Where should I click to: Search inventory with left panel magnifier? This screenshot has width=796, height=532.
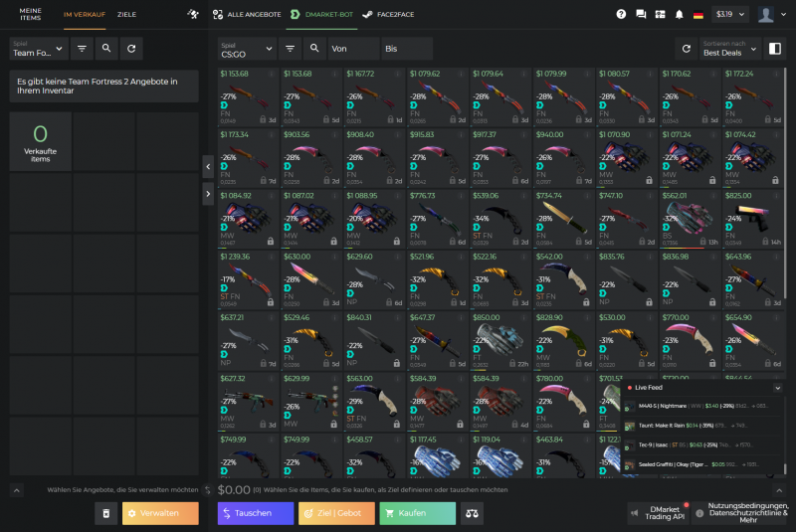[x=106, y=49]
